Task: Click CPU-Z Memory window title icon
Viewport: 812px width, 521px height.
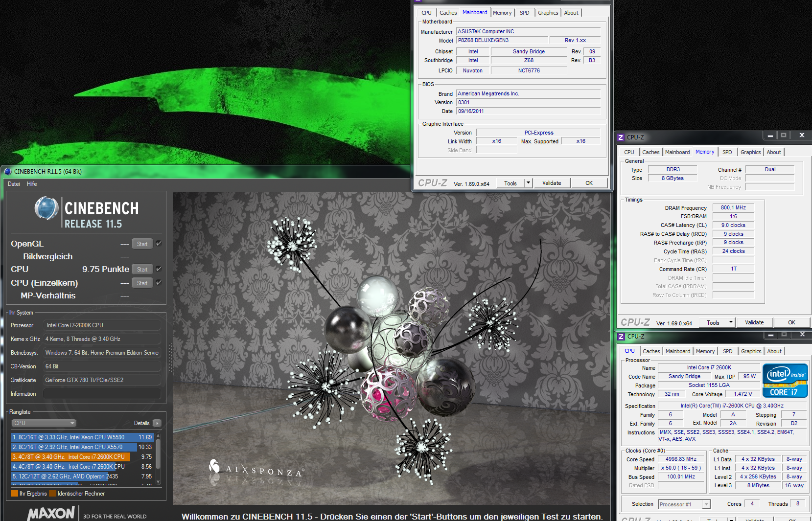Action: [621, 137]
